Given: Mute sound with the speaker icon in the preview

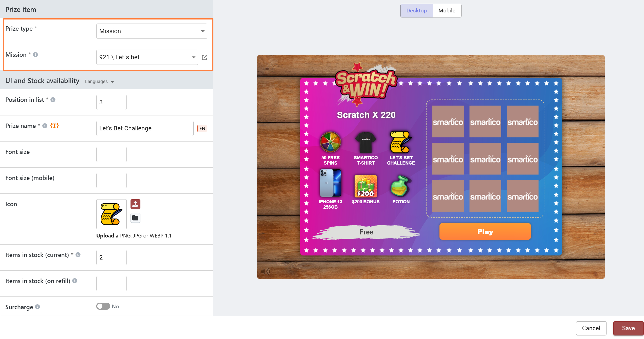Looking at the screenshot, I should point(265,271).
